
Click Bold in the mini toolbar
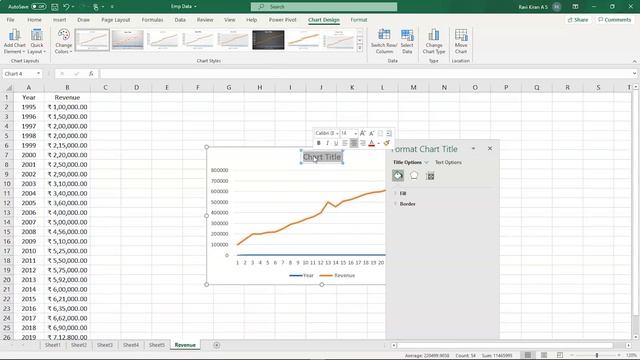tap(318, 143)
